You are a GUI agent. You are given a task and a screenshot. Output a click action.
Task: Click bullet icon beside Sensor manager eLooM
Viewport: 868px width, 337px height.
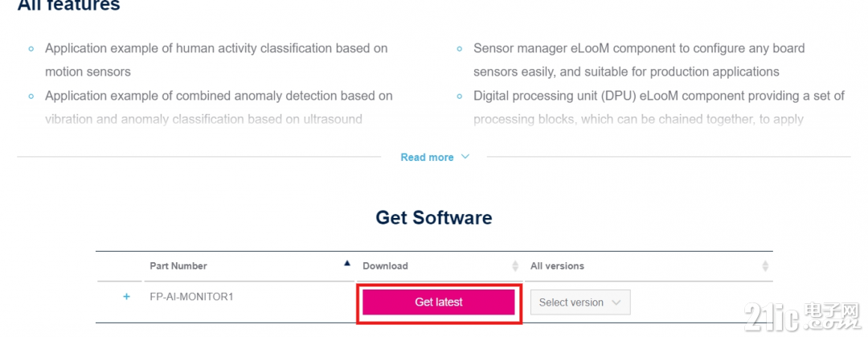tap(460, 49)
